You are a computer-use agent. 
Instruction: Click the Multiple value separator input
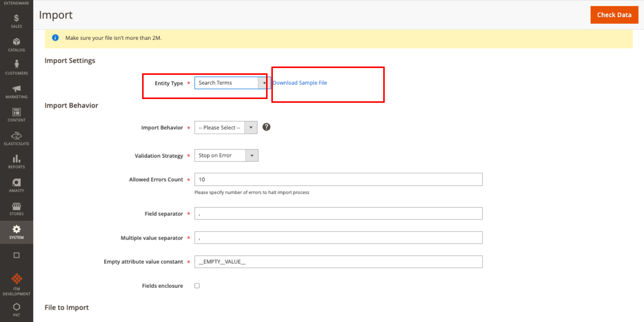pos(339,238)
